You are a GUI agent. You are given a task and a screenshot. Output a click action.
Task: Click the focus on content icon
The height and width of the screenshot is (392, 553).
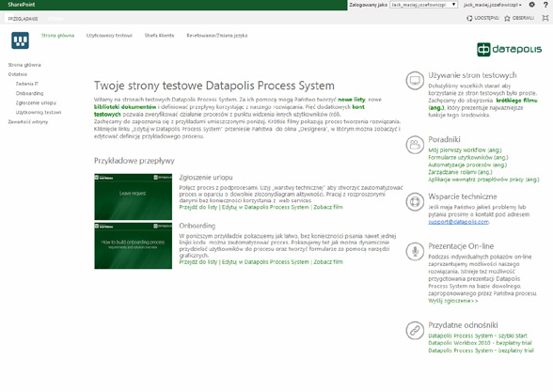point(545,18)
